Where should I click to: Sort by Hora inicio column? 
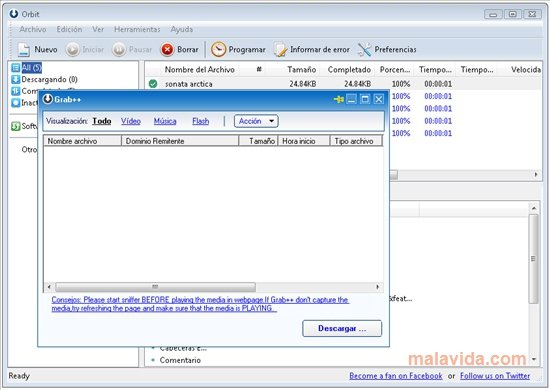pos(304,141)
